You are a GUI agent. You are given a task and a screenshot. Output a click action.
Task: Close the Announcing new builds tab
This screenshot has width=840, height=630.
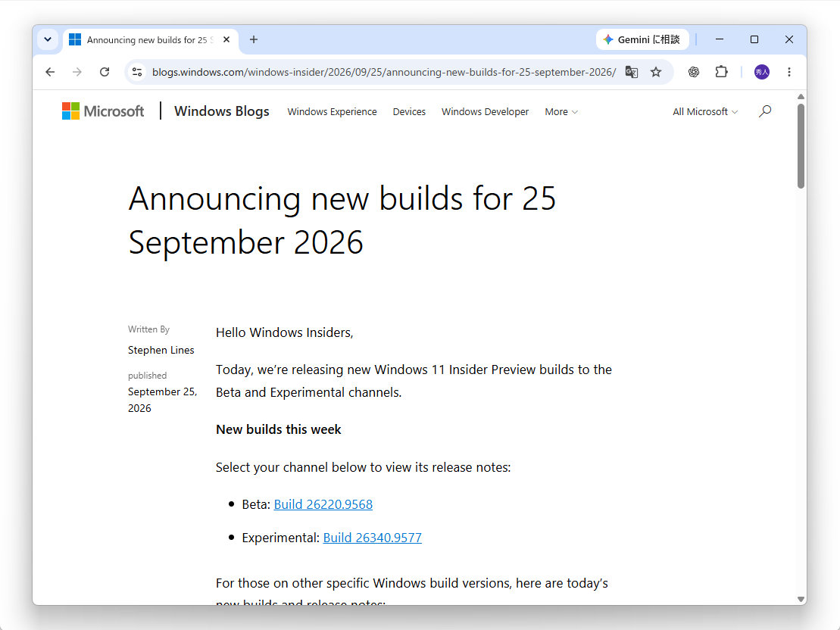click(226, 39)
